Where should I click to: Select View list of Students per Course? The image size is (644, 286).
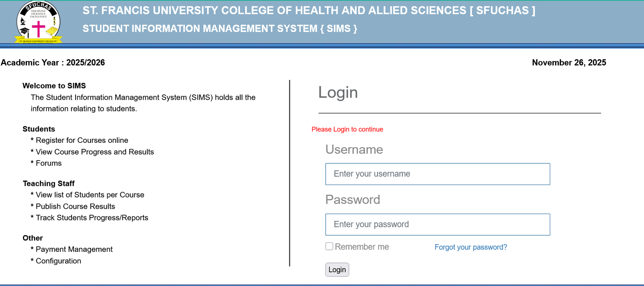[x=90, y=195]
